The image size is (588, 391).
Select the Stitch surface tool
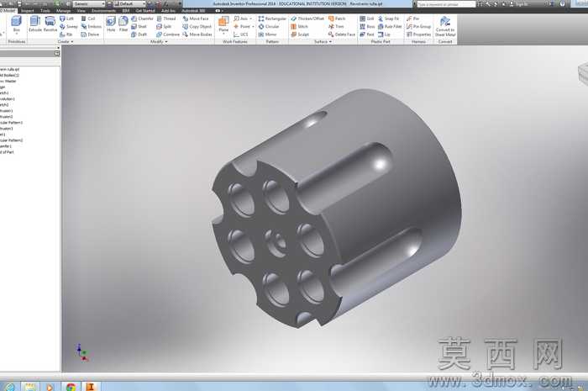(x=299, y=27)
